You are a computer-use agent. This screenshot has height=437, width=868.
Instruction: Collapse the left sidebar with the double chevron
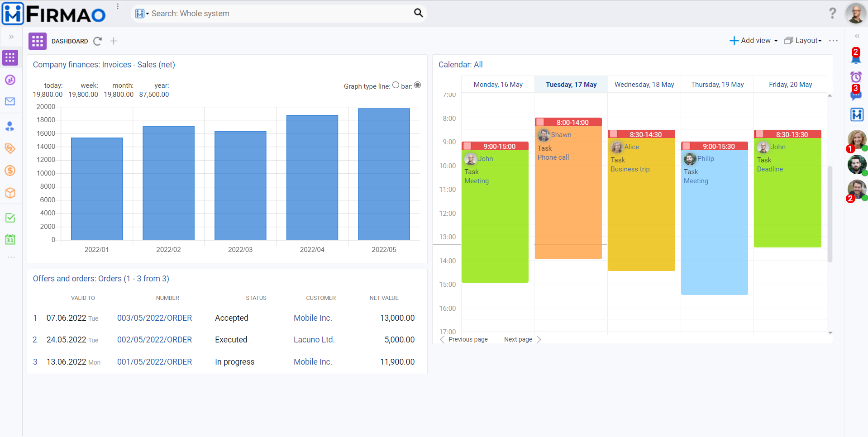point(11,37)
